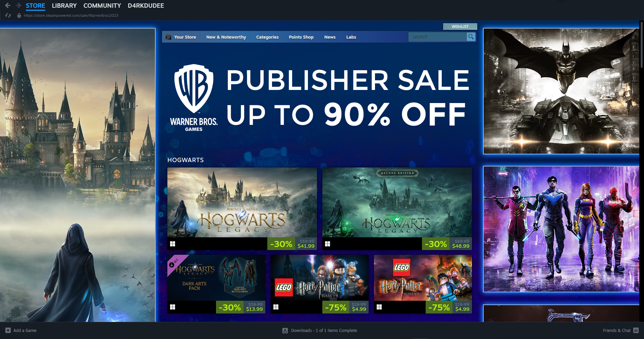Click the store search field
This screenshot has height=339, width=644.
[x=438, y=37]
